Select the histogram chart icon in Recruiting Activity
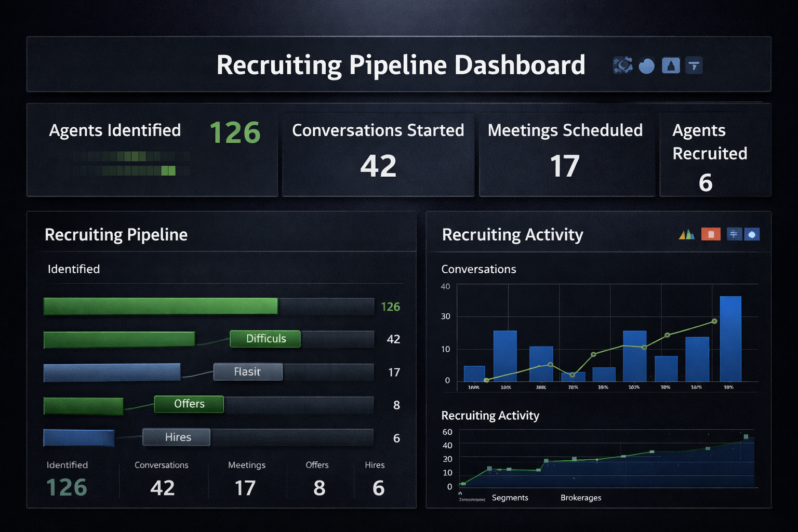Screen dimensions: 798x532 coord(687,234)
